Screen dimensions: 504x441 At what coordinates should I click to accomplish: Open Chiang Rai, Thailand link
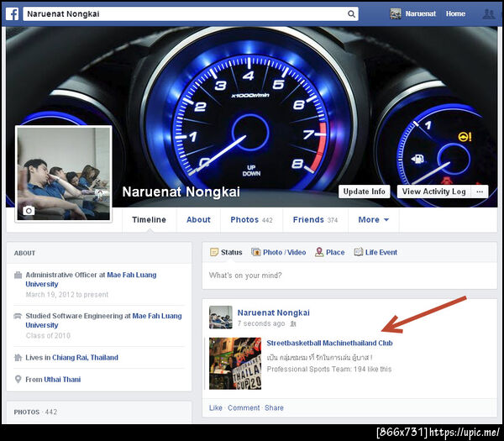click(x=85, y=358)
